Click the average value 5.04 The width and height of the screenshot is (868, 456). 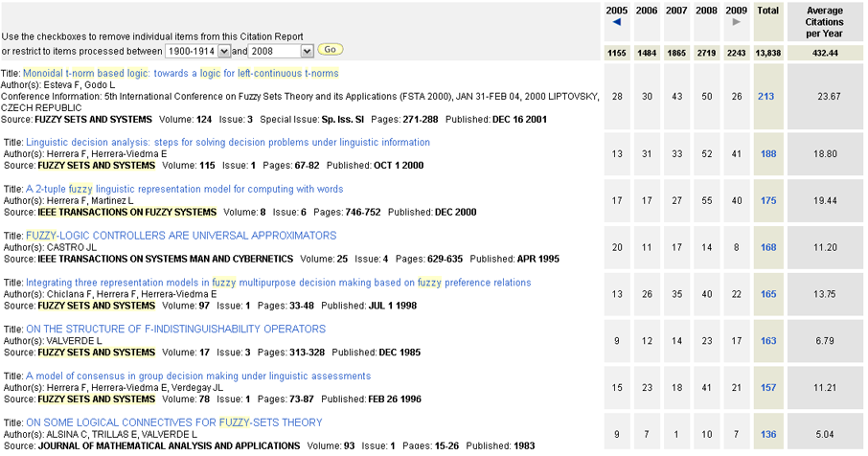[x=825, y=434]
